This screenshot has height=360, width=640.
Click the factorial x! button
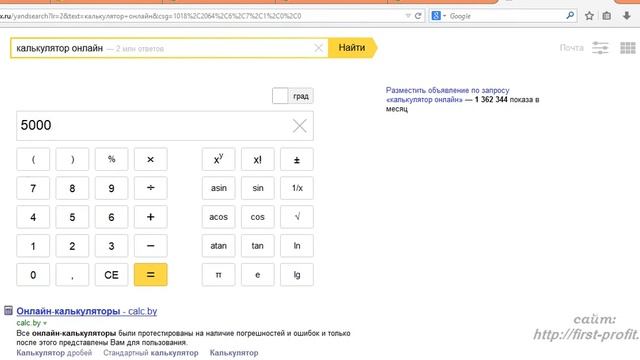(x=258, y=159)
